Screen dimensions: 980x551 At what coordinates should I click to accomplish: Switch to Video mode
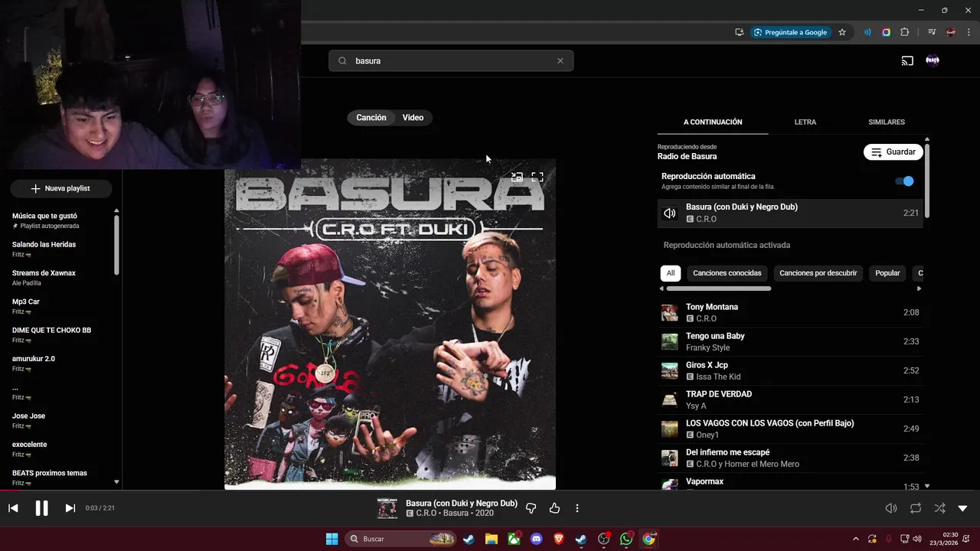click(413, 117)
